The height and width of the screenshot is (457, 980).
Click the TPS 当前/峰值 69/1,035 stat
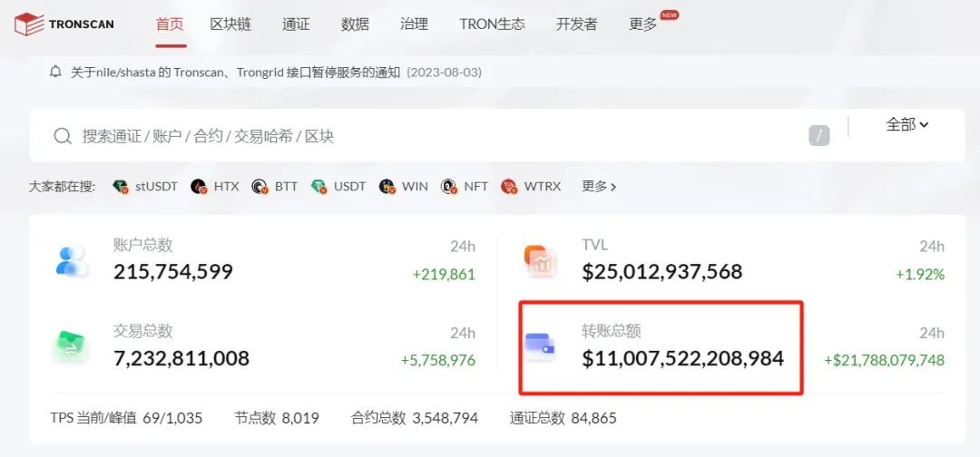coord(126,418)
